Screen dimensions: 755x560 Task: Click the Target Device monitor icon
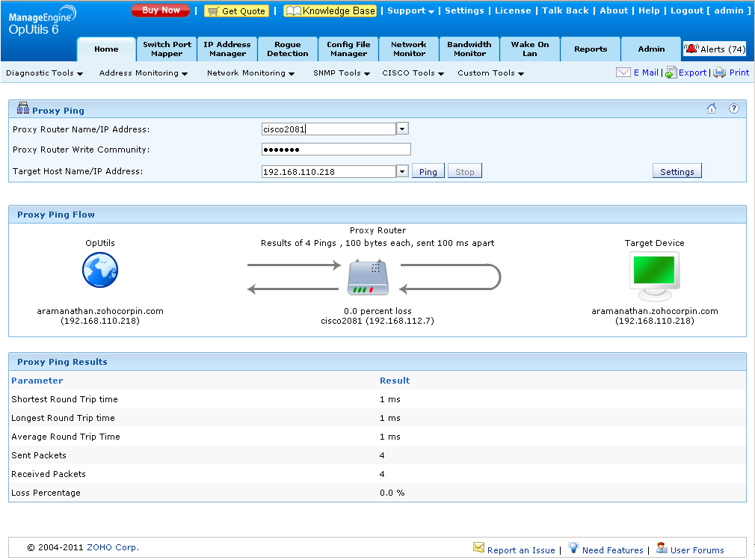654,275
